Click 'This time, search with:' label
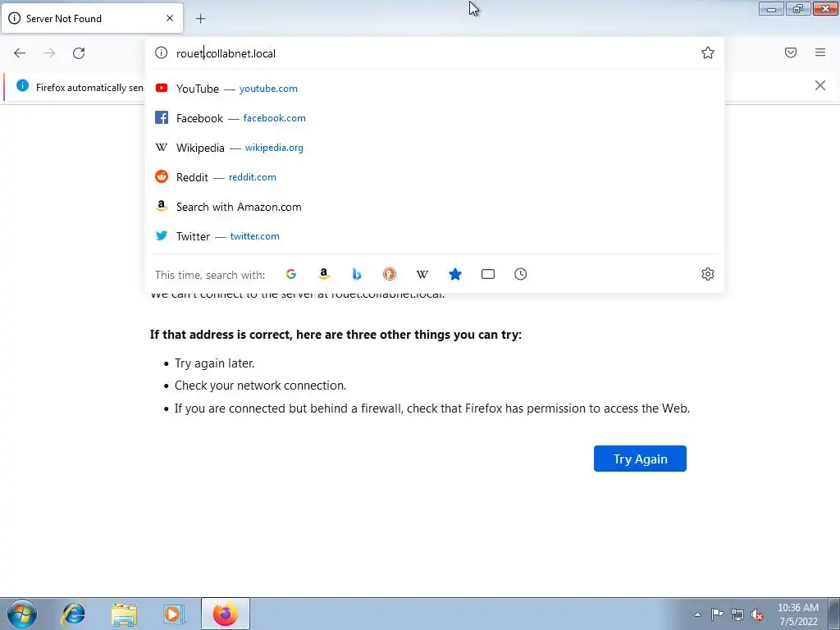840x630 pixels. [x=210, y=275]
